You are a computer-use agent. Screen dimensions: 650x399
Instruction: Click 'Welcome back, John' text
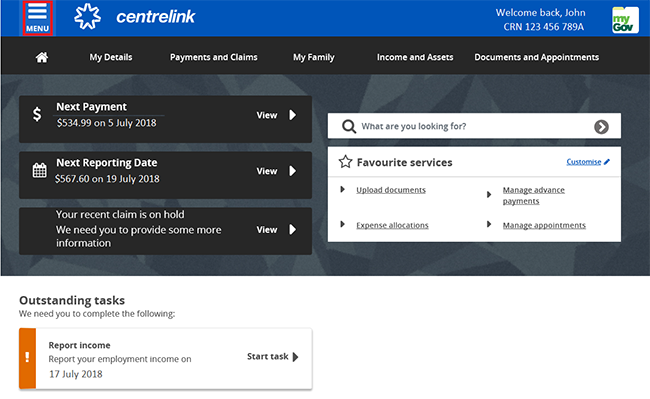tap(541, 12)
